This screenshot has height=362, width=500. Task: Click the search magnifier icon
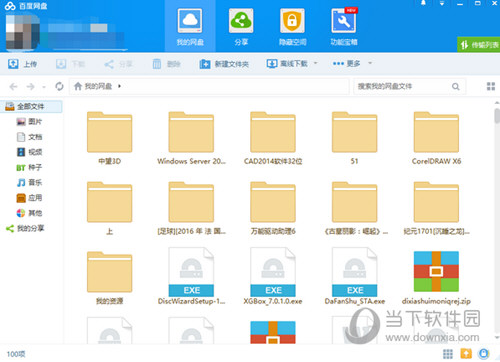(x=456, y=87)
